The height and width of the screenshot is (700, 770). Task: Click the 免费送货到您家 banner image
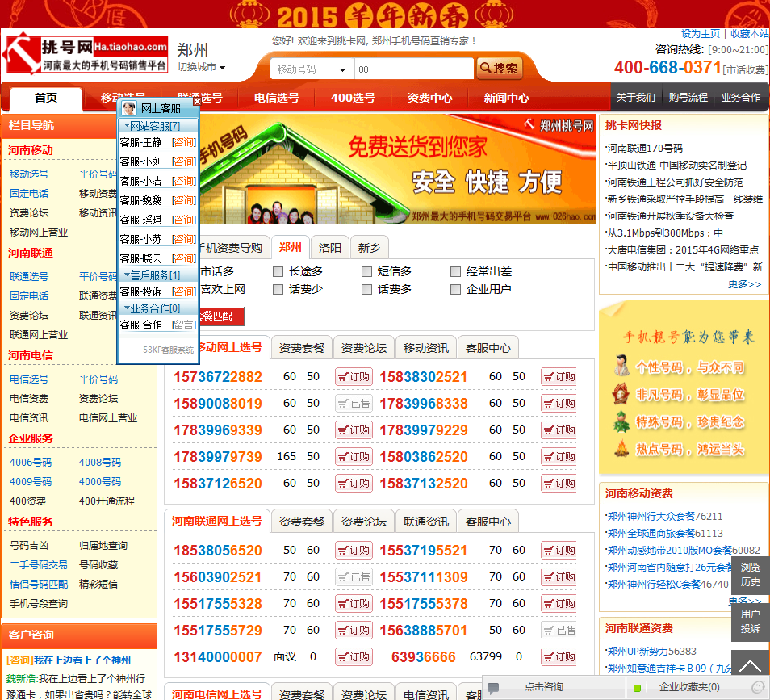398,169
